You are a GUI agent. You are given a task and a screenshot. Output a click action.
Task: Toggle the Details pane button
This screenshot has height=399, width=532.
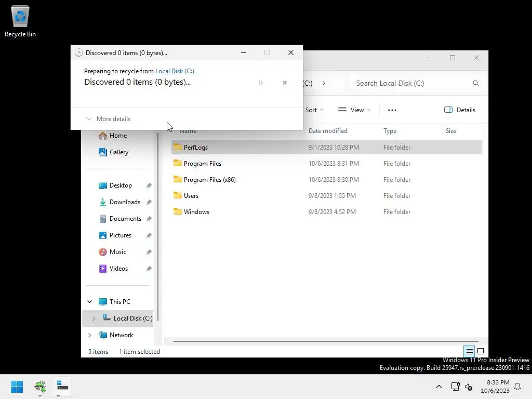coord(459,110)
